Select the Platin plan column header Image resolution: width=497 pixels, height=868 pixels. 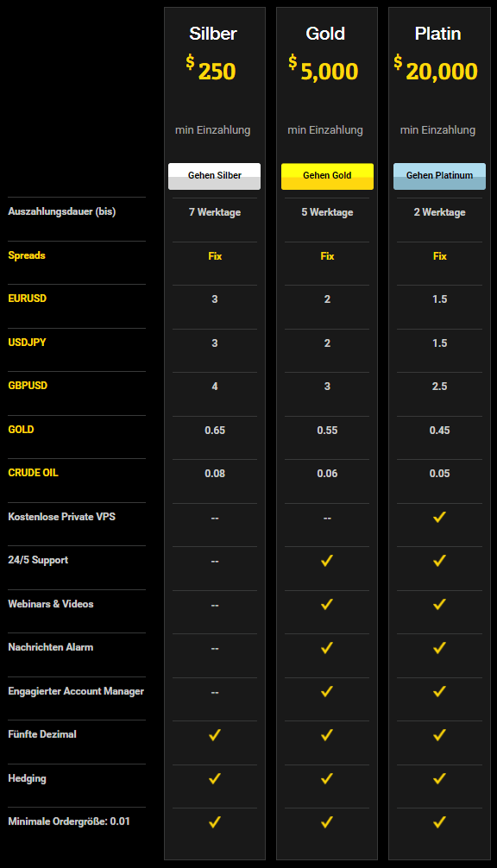[x=437, y=34]
